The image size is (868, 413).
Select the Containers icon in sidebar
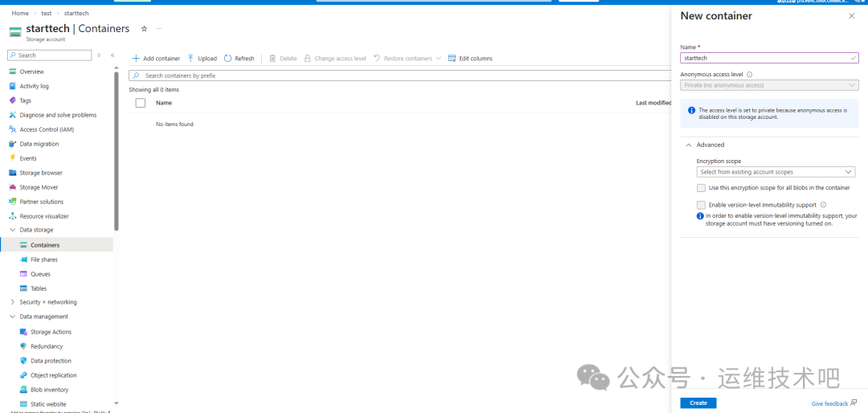click(24, 245)
